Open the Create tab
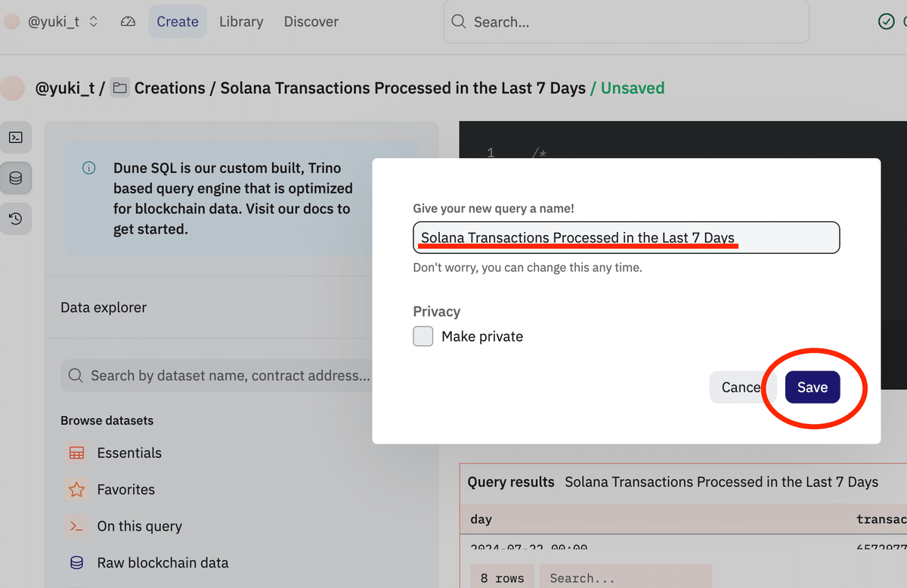This screenshot has width=907, height=588. tap(178, 22)
